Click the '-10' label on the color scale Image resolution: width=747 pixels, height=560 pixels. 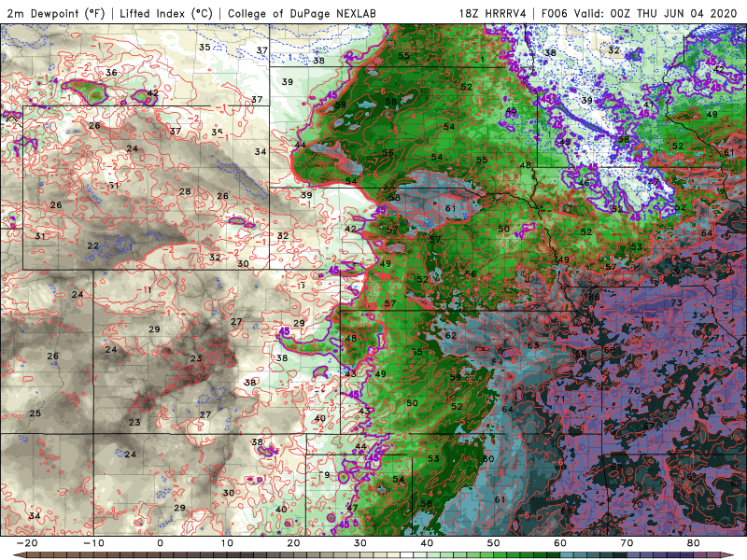click(93, 543)
